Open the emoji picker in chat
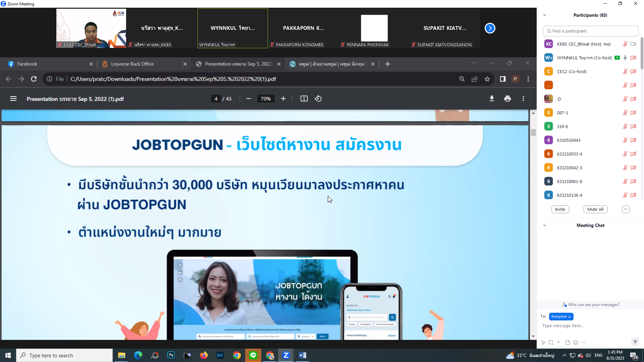The height and width of the screenshot is (362, 644). [576, 342]
